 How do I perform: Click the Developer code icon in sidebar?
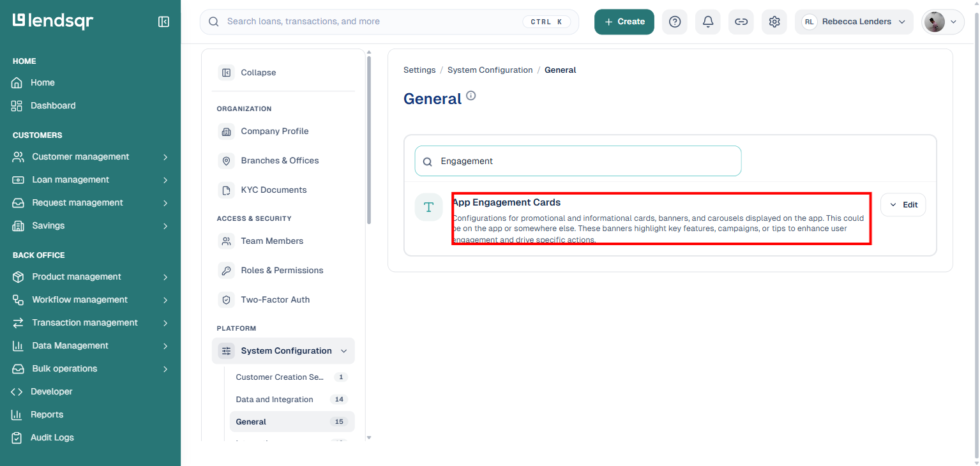pyautogui.click(x=17, y=392)
